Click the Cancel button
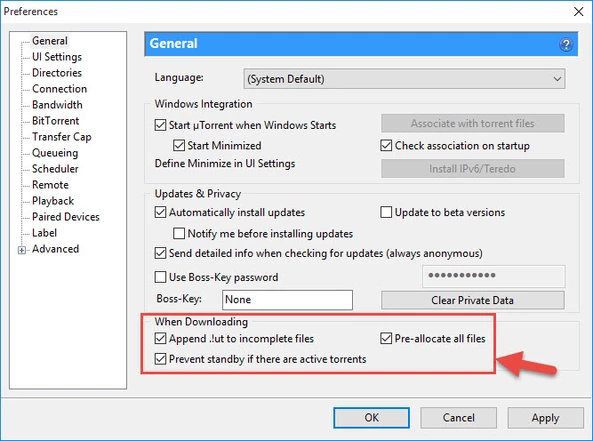 tap(458, 418)
